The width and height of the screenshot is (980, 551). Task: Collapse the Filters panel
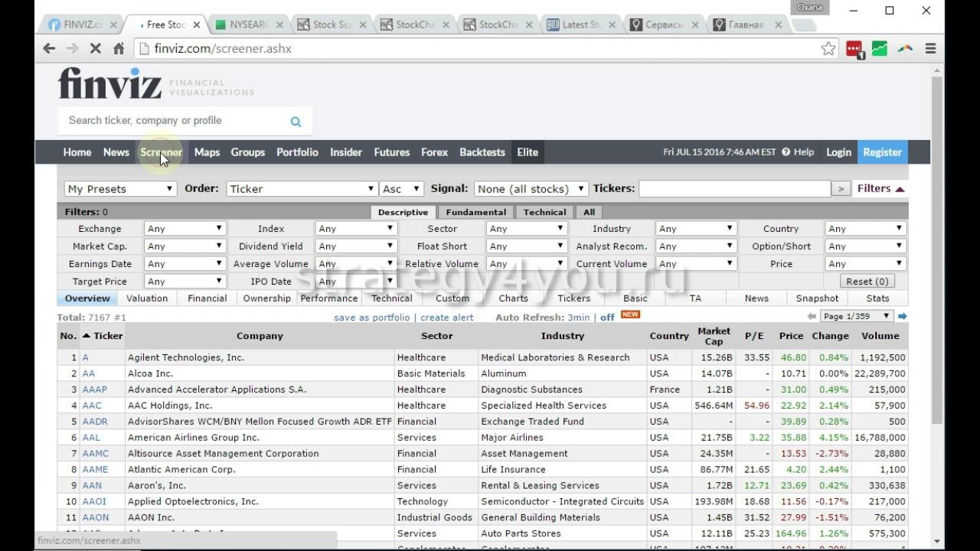[x=880, y=188]
